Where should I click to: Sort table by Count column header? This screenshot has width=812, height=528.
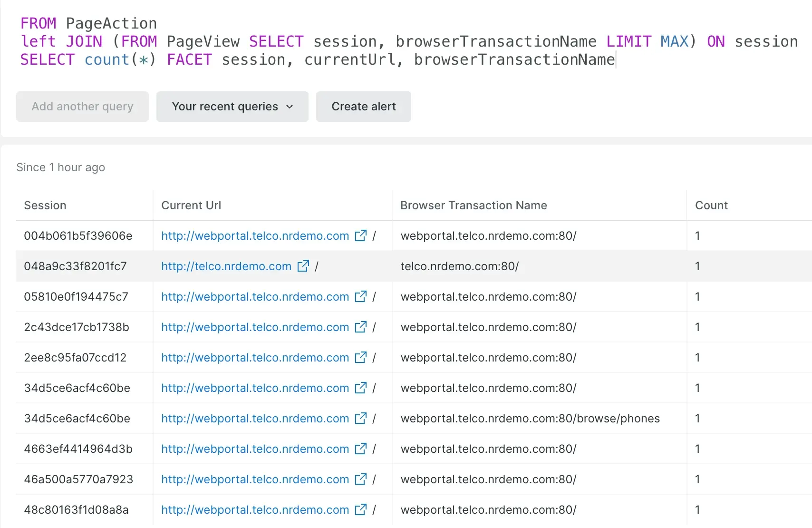[711, 205]
